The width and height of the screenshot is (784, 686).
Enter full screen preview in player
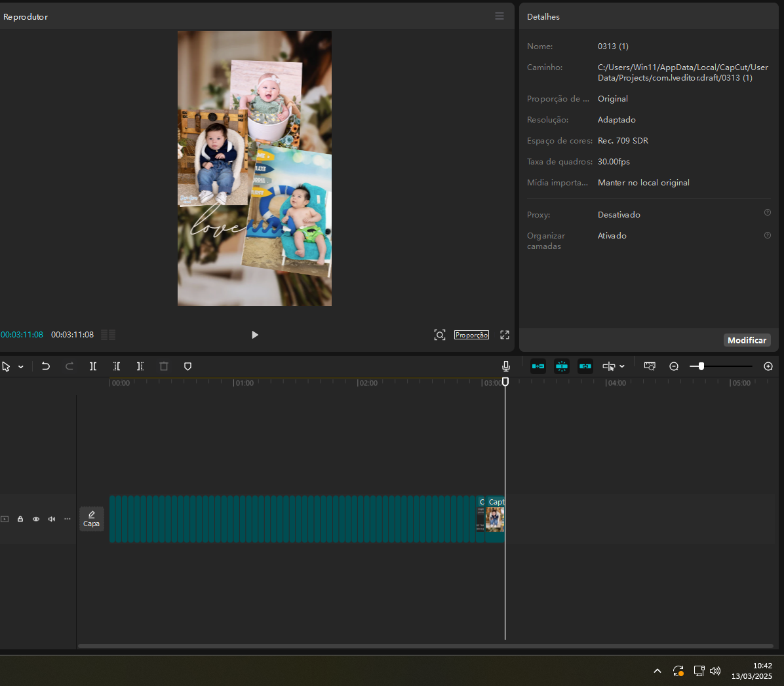(x=505, y=335)
